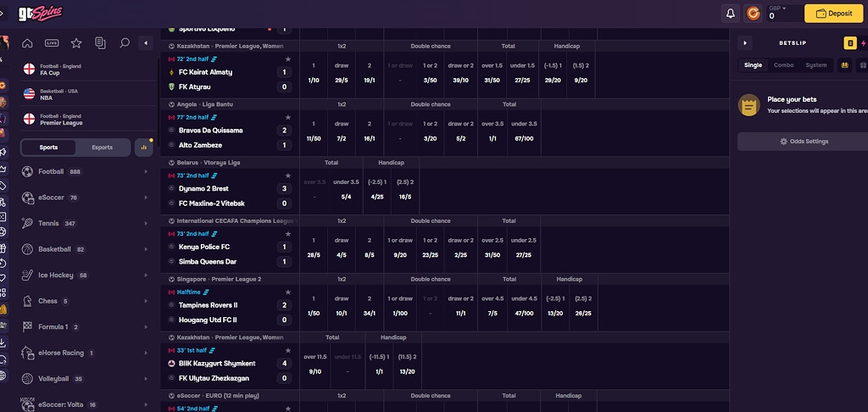The height and width of the screenshot is (412, 868).
Task: Click the eSoccer: Volta icon
Action: coord(27,404)
